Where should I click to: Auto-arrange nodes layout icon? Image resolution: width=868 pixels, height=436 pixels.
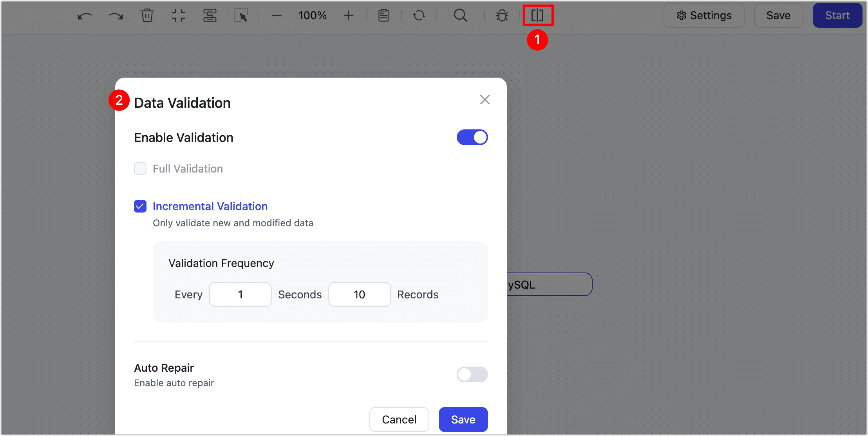pyautogui.click(x=210, y=16)
